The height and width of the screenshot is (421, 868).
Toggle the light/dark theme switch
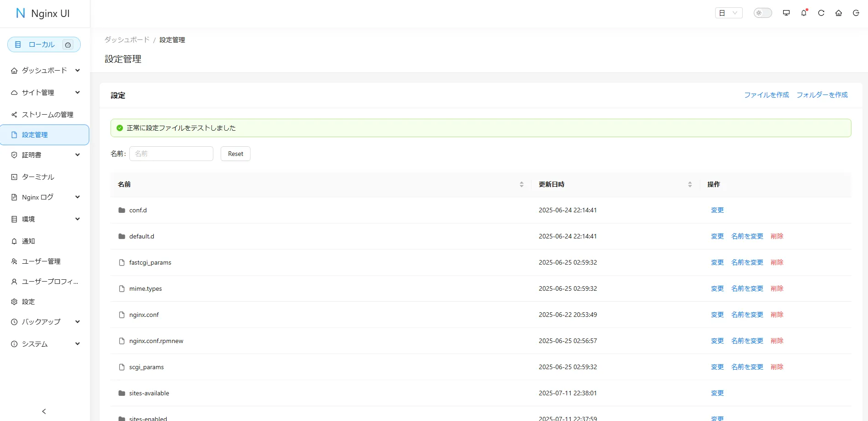[x=763, y=13]
